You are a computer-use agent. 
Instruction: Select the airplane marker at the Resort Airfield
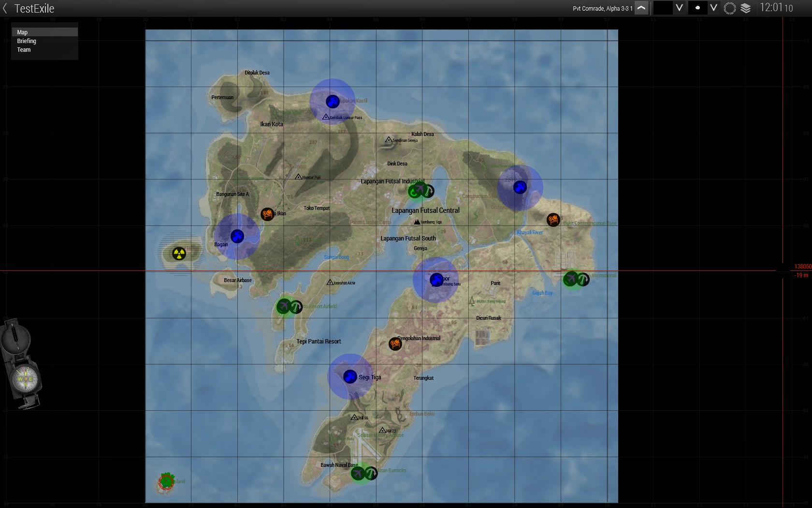284,306
